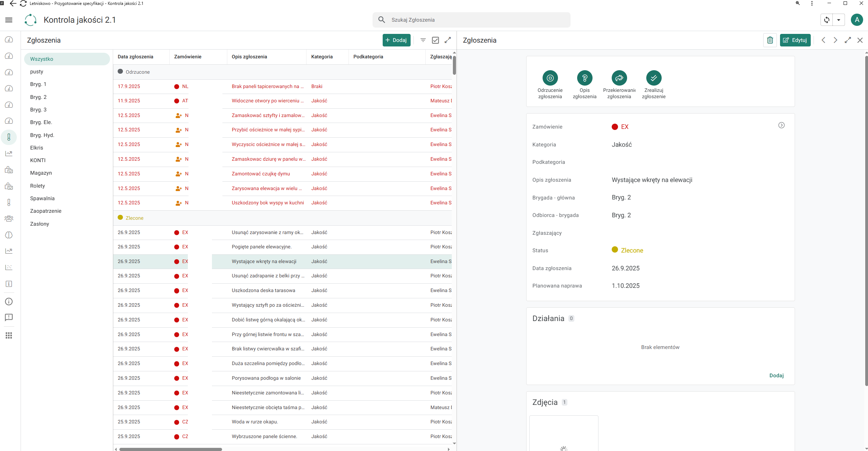Sort by the Podkategoria column header
The image size is (868, 451).
tap(368, 57)
